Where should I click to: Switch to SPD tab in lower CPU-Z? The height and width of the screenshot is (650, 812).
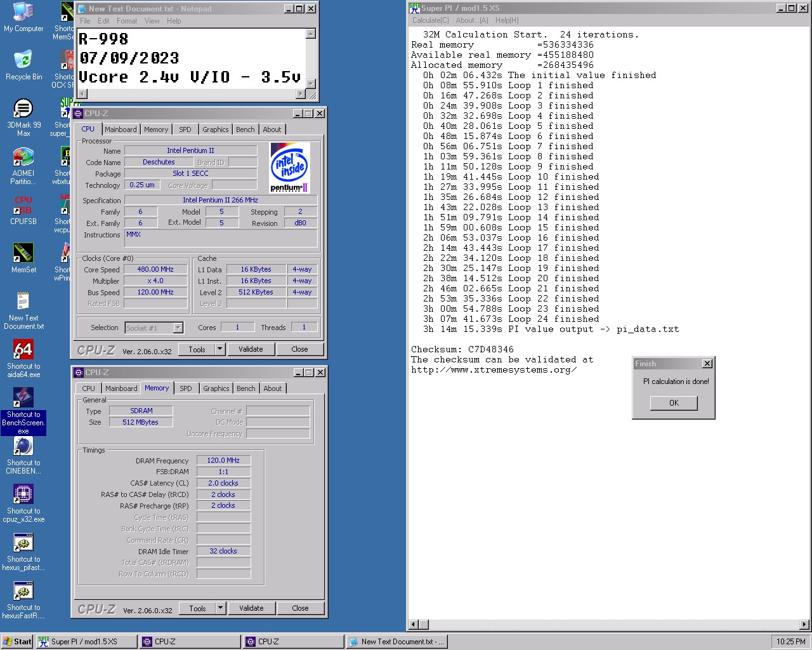pos(186,388)
